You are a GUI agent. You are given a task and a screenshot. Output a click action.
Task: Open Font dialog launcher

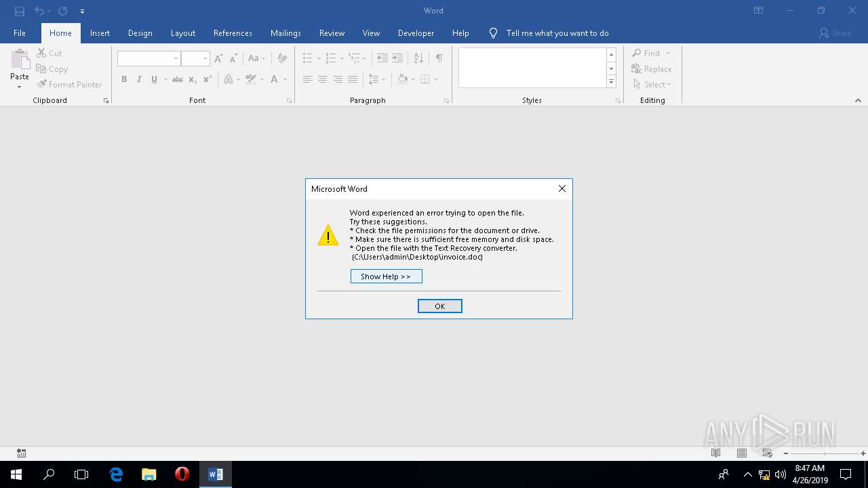(x=290, y=100)
